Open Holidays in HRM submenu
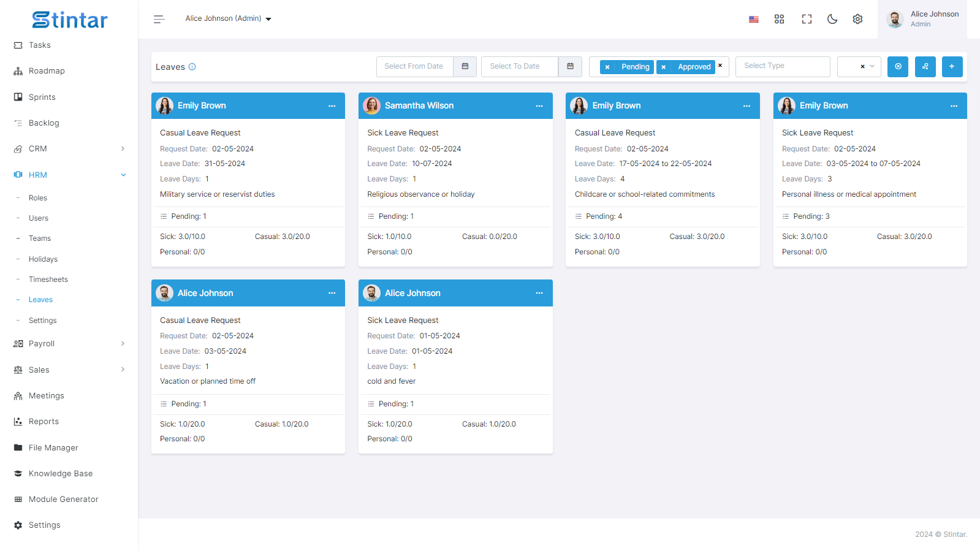 tap(43, 259)
